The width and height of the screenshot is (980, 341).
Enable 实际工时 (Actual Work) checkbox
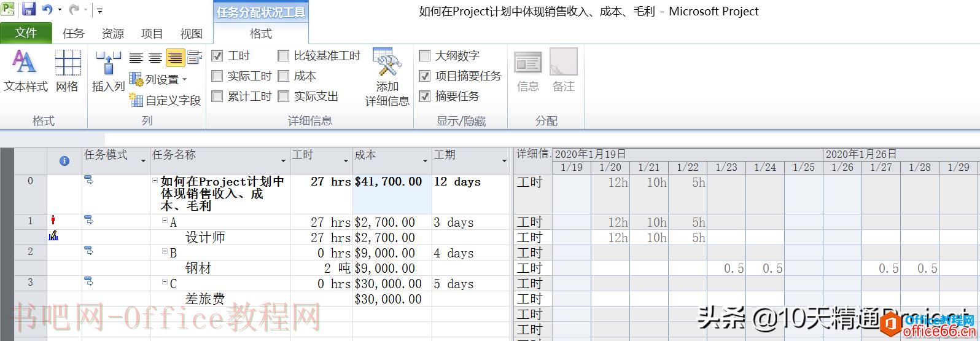[217, 76]
